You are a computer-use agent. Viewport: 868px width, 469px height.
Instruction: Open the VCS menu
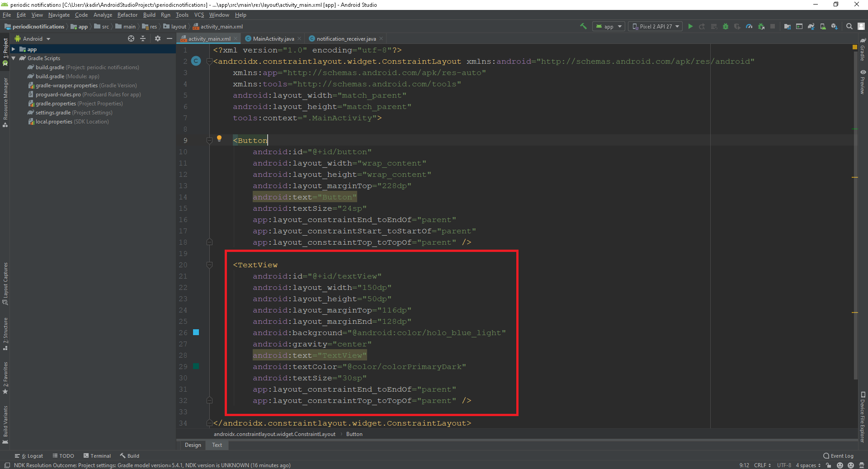[x=199, y=15]
